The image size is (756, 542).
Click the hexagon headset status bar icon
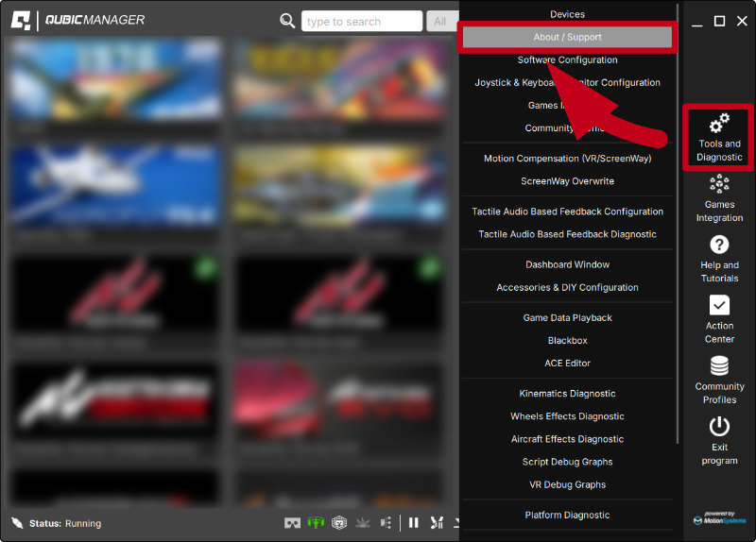(x=339, y=523)
